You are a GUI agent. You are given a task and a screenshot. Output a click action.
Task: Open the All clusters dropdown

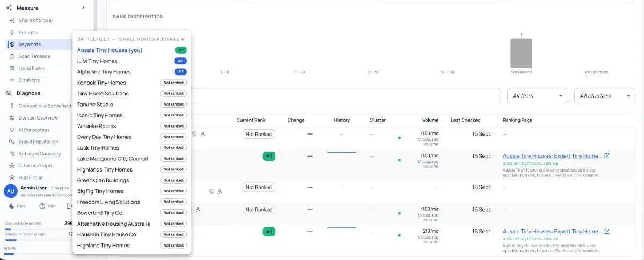(605, 96)
